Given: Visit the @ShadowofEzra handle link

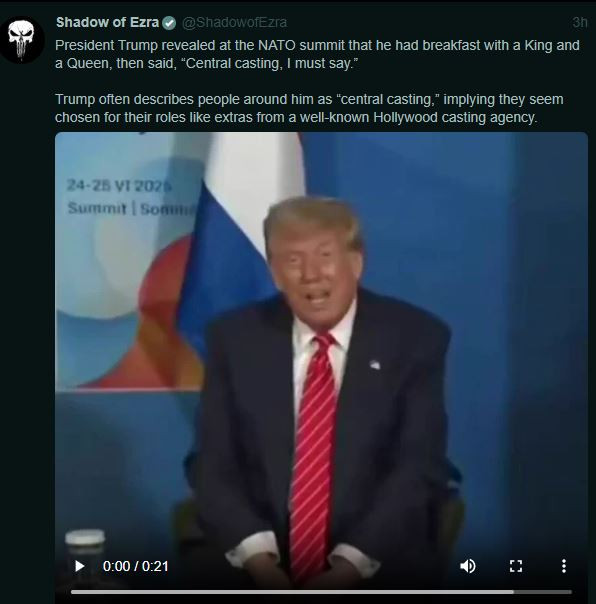Looking at the screenshot, I should [235, 23].
